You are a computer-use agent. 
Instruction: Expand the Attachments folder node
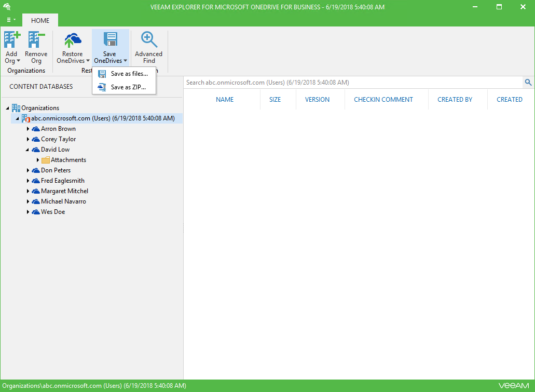pyautogui.click(x=38, y=160)
